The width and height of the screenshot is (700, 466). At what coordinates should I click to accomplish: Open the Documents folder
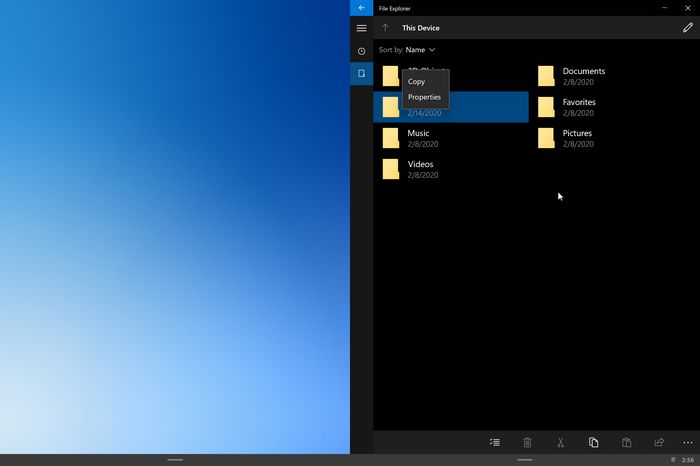click(x=583, y=76)
